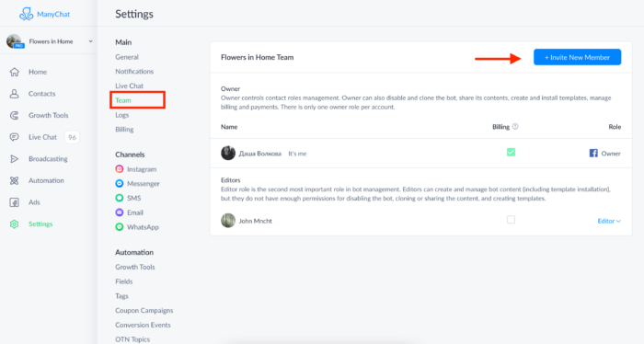Viewport: 644px width, 344px height.
Task: Click the Broadcasting arrow icon
Action: [x=15, y=159]
